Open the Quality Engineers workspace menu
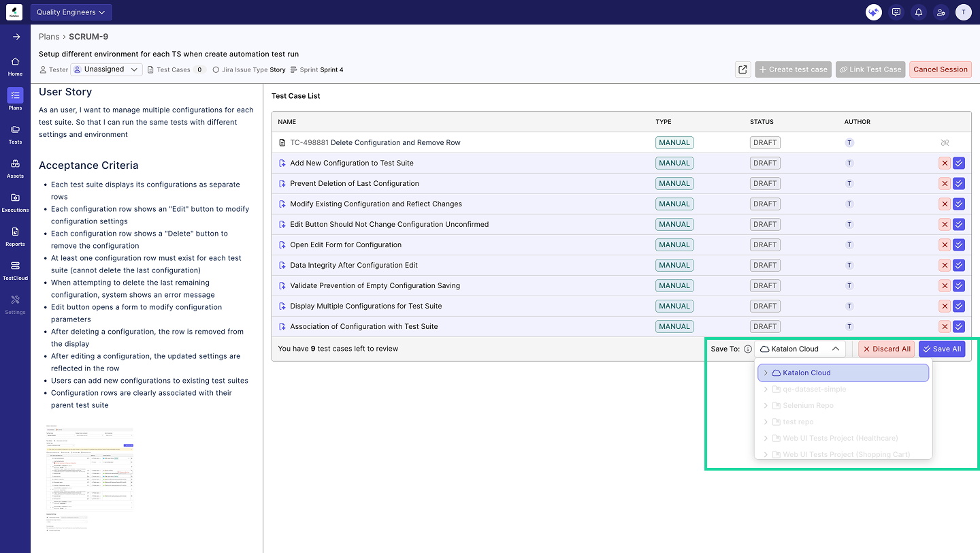 [71, 12]
